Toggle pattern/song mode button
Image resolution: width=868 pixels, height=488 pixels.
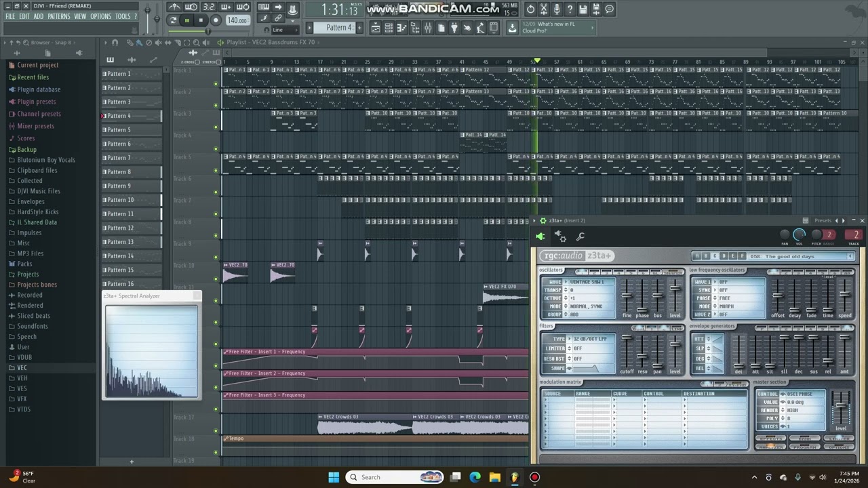pyautogui.click(x=173, y=20)
